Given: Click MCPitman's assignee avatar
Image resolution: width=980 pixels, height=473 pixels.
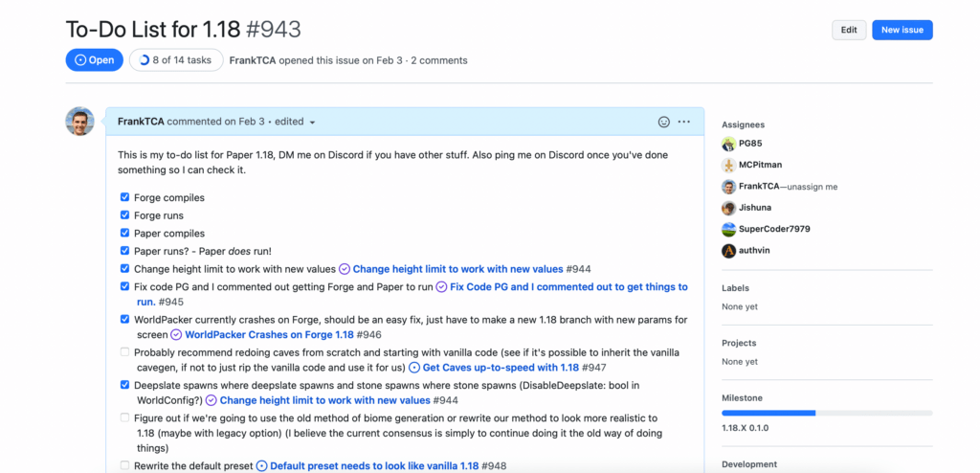Looking at the screenshot, I should pyautogui.click(x=728, y=166).
